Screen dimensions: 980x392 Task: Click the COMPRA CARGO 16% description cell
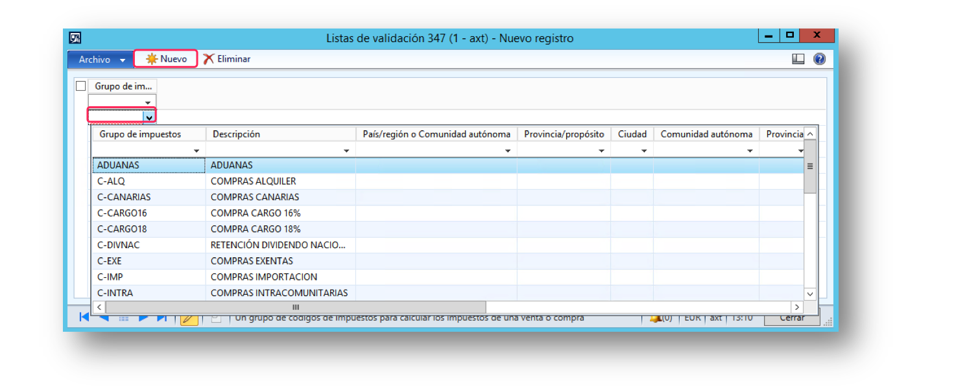point(281,213)
